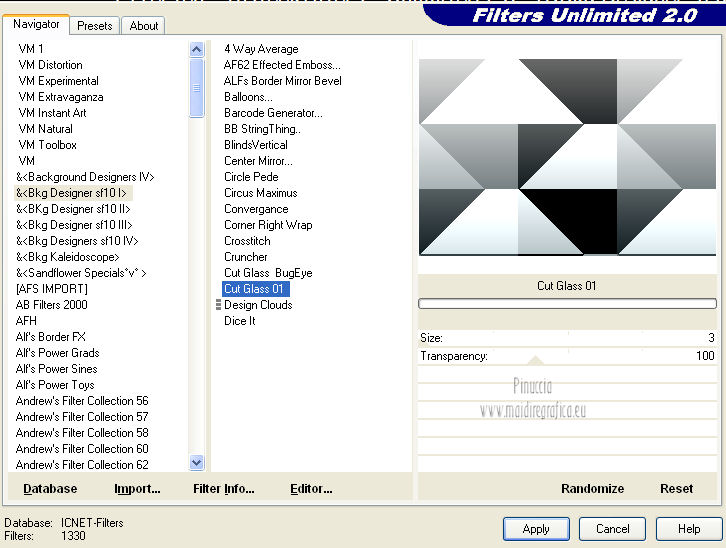The height and width of the screenshot is (548, 726).
Task: Choose Crosstitch filter
Action: coord(247,241)
